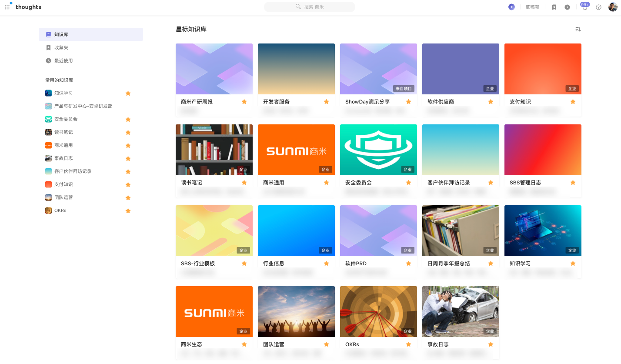Viewport: 621px width, 364px height.
Task: Click the purple plus create button
Action: tap(511, 7)
